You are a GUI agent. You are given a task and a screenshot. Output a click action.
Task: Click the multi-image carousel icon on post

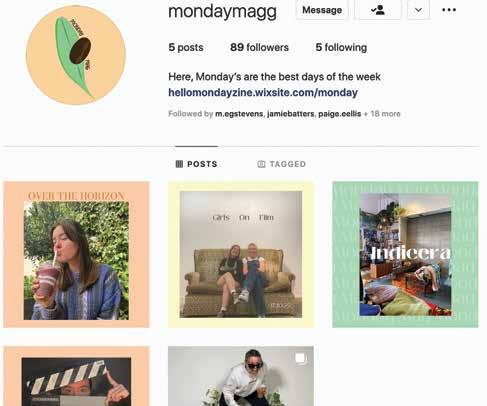[x=300, y=358]
